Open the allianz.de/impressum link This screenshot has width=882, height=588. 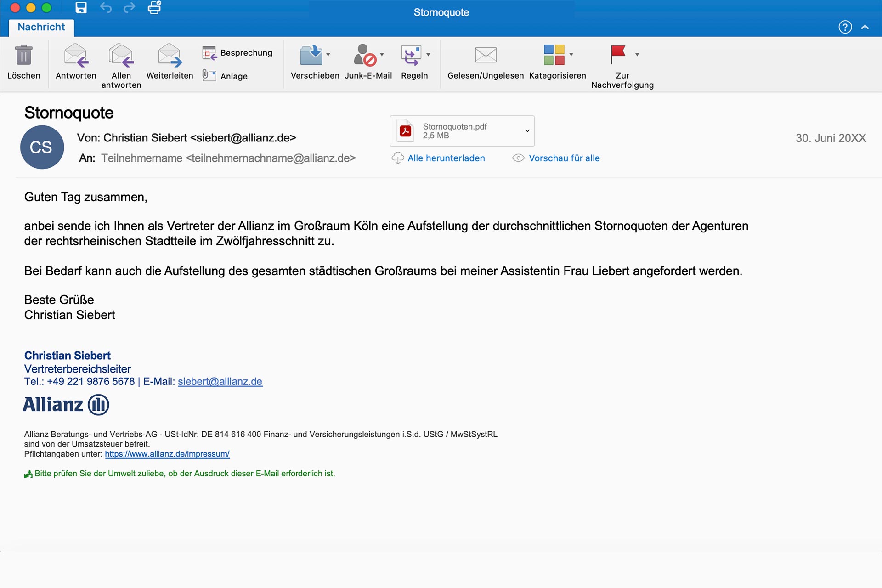tap(167, 454)
